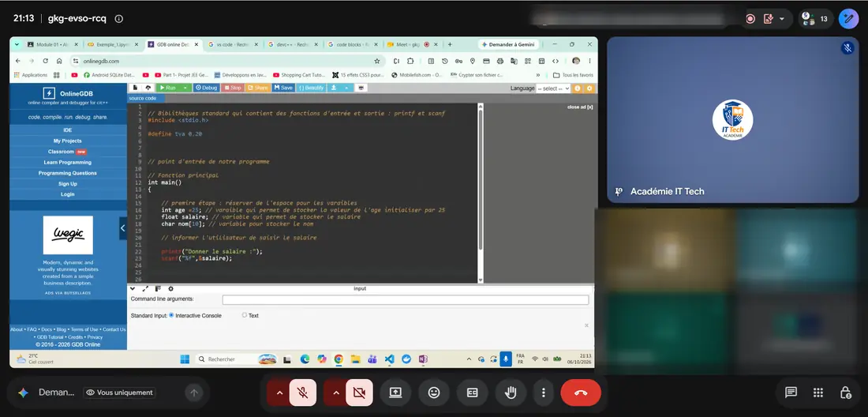
Task: Select the source code tab
Action: 142,98
